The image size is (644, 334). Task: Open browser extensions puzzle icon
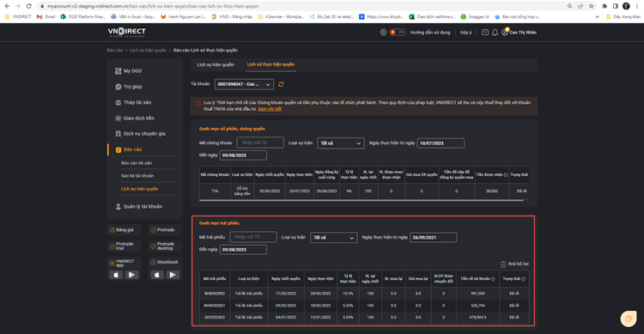(x=605, y=6)
